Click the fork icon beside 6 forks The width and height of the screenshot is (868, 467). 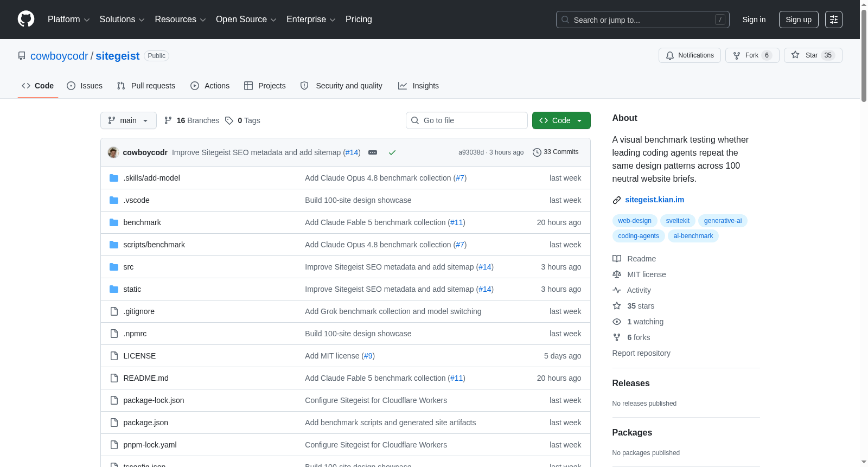[x=617, y=337]
